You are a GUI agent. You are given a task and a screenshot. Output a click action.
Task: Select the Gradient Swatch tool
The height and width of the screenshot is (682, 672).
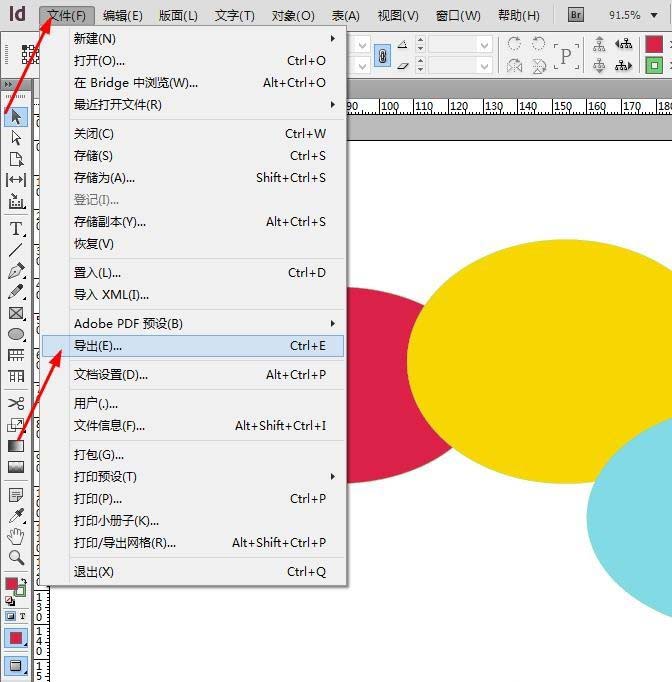point(16,446)
